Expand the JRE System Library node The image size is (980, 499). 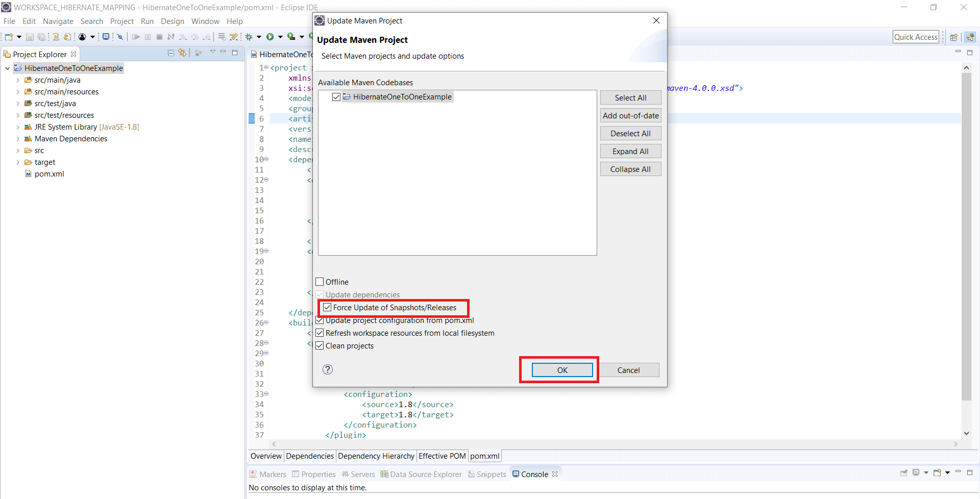coord(18,127)
